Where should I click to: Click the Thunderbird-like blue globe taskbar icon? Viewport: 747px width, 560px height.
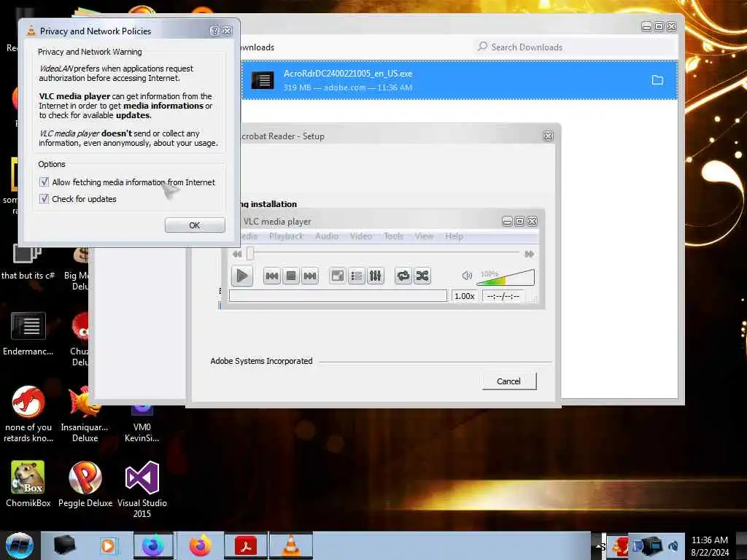[153, 545]
